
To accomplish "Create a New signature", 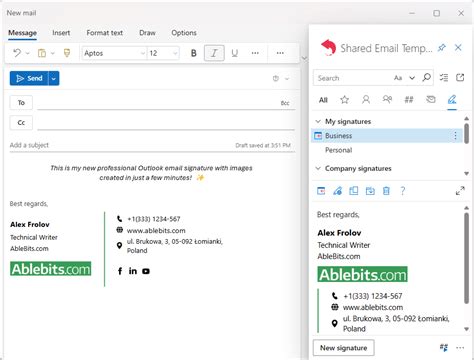I will pos(343,348).
